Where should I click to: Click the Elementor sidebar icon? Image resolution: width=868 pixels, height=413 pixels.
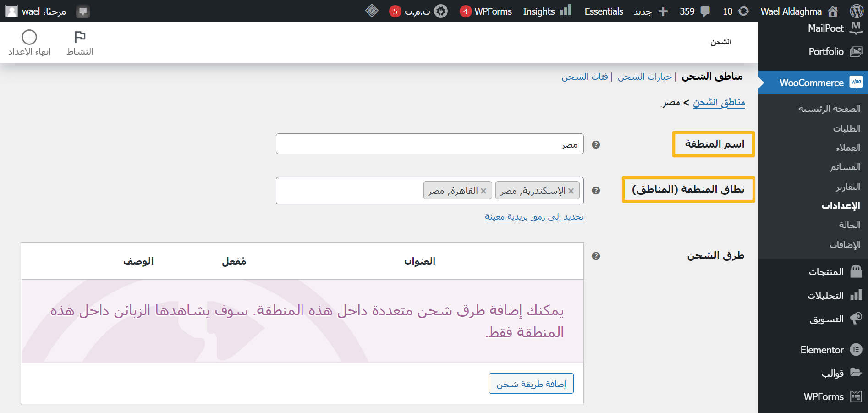[821, 350]
